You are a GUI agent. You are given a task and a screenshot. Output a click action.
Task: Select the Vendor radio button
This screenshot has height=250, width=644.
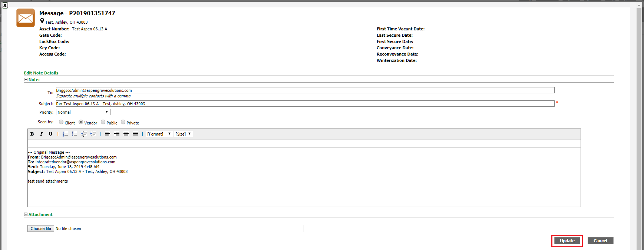click(81, 122)
